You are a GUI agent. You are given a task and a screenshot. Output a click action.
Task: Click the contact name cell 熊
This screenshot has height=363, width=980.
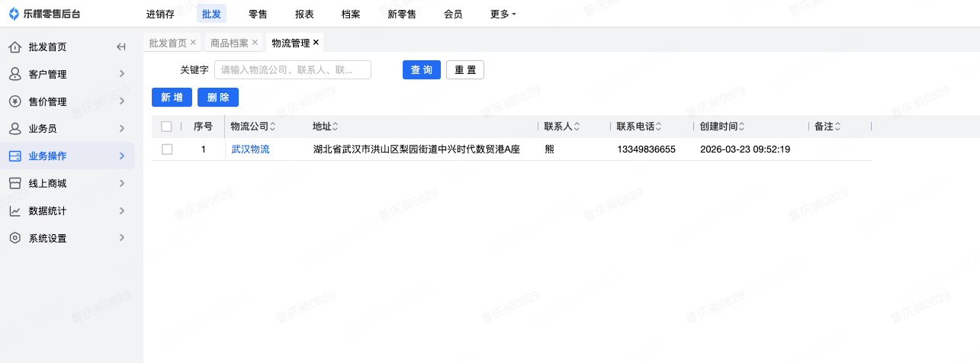pyautogui.click(x=550, y=149)
